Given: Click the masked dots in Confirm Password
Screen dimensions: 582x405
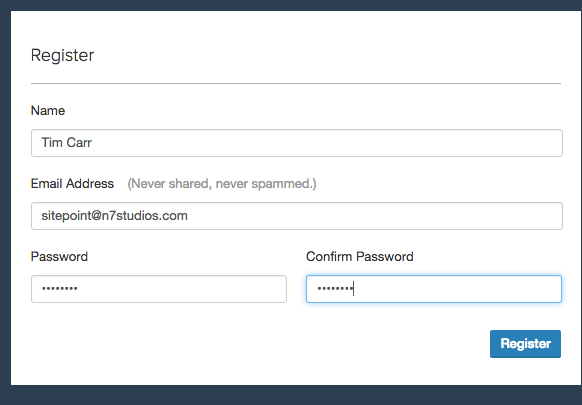Looking at the screenshot, I should tap(335, 288).
